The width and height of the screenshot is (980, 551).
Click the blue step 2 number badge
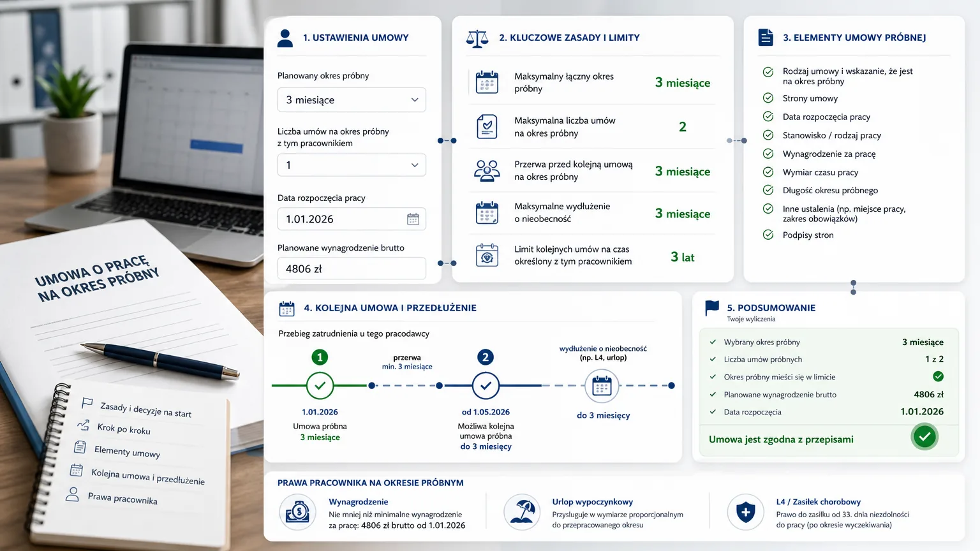click(x=486, y=357)
